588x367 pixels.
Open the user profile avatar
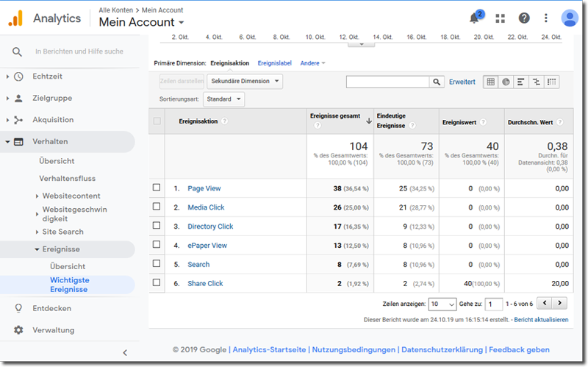pos(569,18)
